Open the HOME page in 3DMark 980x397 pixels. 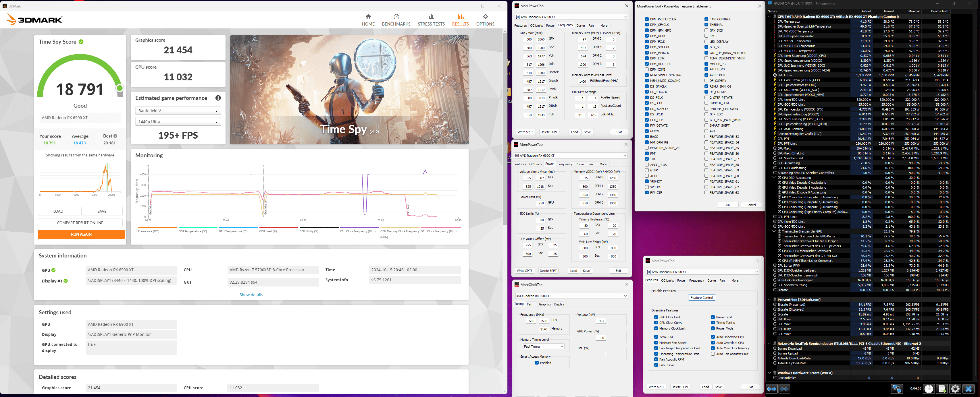point(368,20)
